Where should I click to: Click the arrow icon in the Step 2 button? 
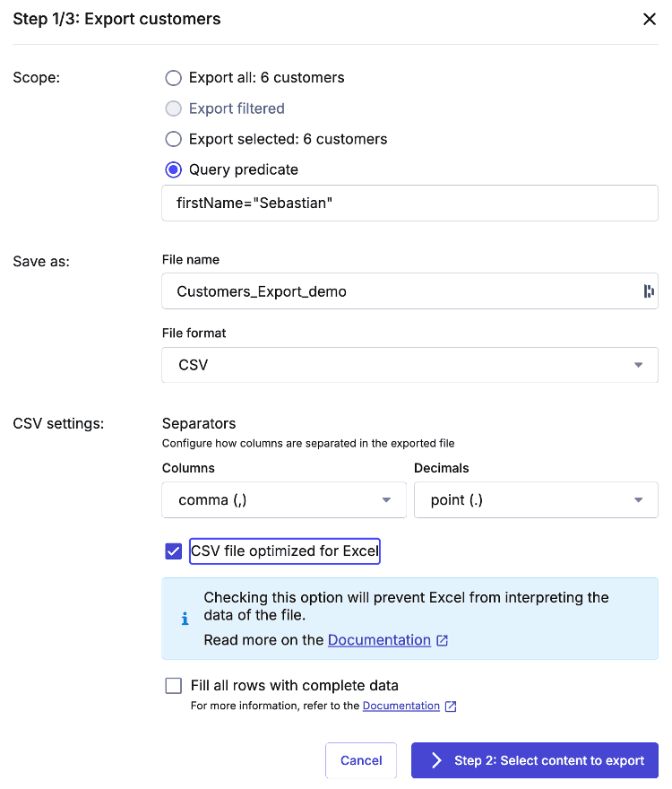[x=435, y=759]
